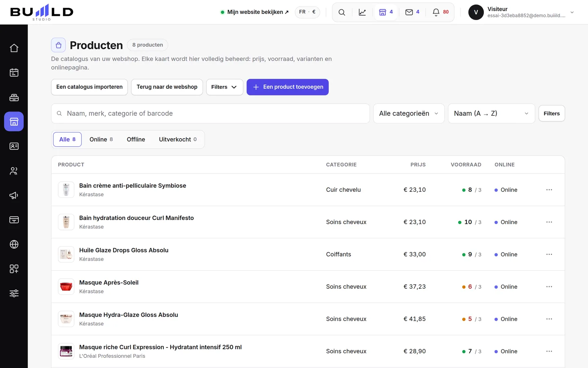Open the payment card icon in sidebar
Viewport: 588px width, 368px height.
(x=14, y=220)
